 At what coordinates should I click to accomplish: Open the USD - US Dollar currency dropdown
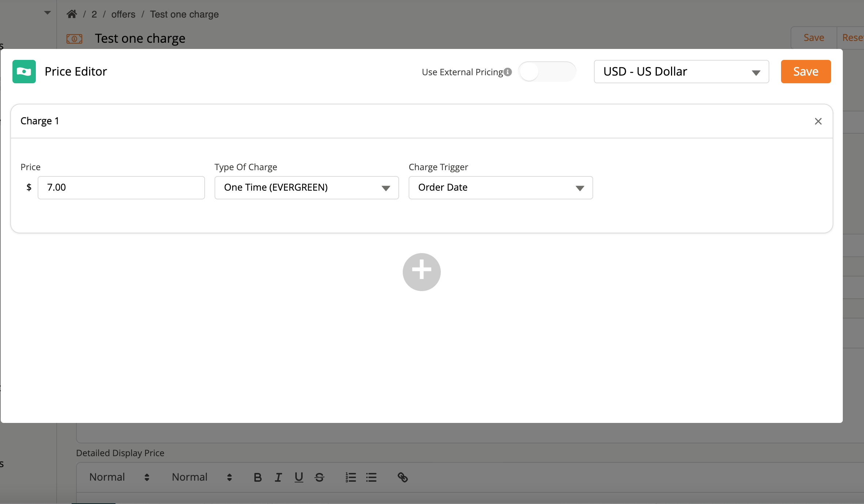[681, 72]
